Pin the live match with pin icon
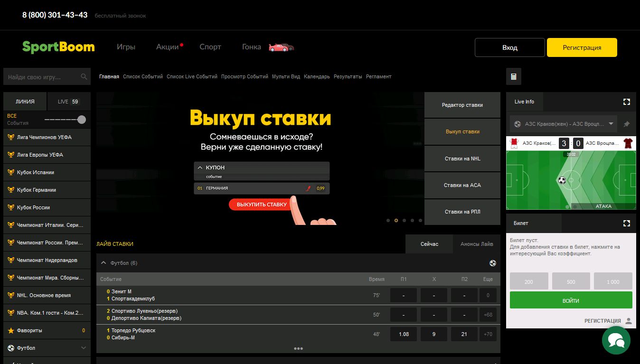640x364 pixels. click(626, 124)
